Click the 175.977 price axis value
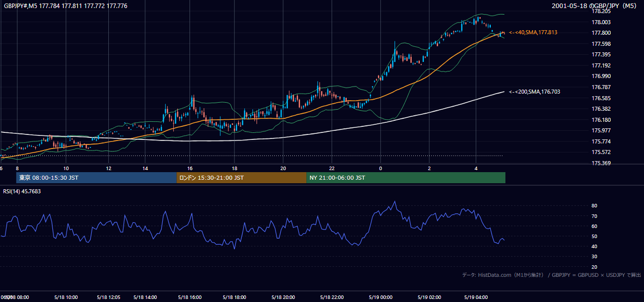The height and width of the screenshot is (302, 644). [x=601, y=130]
